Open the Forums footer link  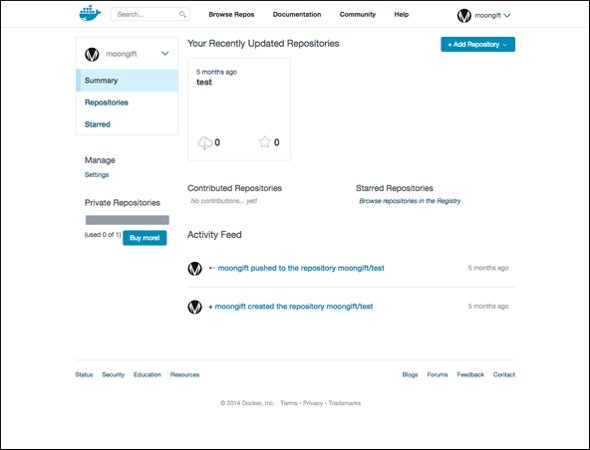coord(437,375)
